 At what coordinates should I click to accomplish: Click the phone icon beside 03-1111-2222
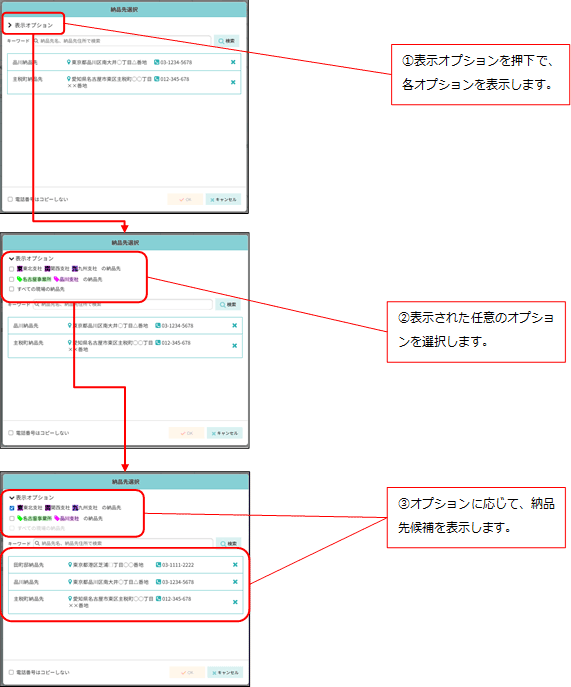(159, 565)
